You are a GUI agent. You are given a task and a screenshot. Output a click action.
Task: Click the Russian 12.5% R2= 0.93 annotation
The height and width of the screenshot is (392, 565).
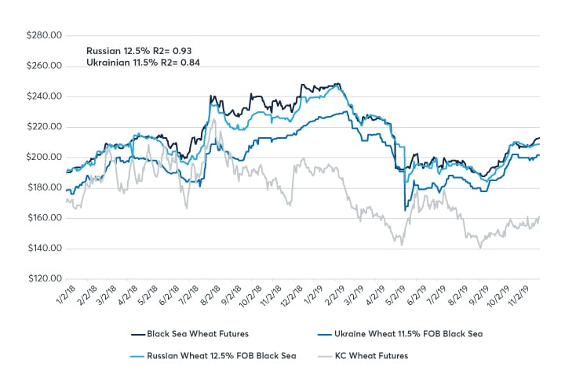click(x=141, y=50)
